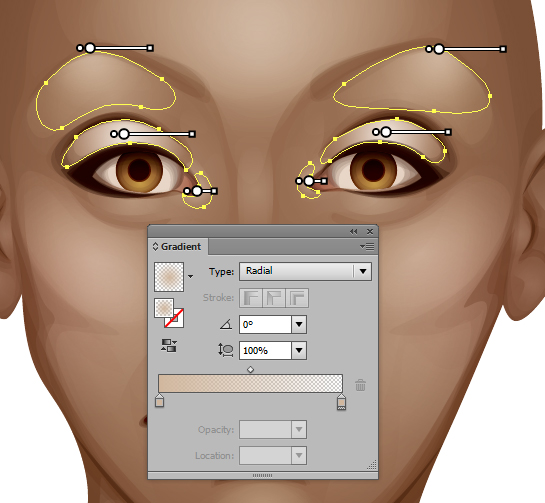Viewport: 545px width, 503px height.
Task: Open the gradient Type dropdown showing Radial
Action: tap(305, 271)
